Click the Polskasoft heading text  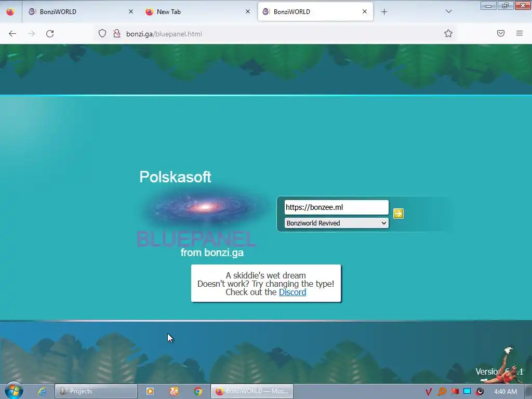click(x=176, y=177)
